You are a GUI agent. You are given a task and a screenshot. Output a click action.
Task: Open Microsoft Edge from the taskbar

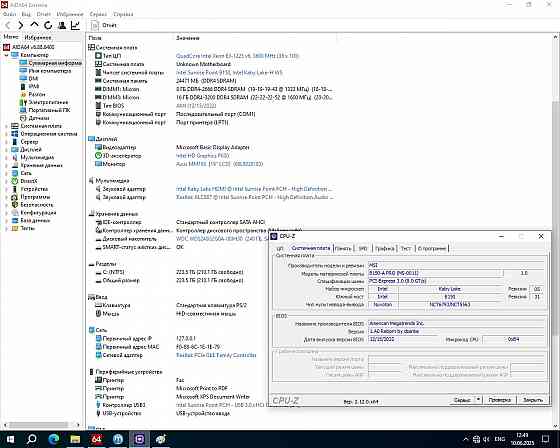click(54, 439)
